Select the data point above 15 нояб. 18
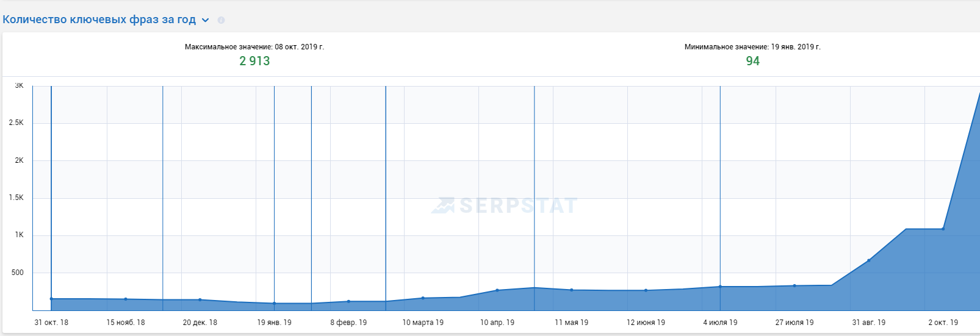Viewport: 980px width, 336px height. pos(126,299)
